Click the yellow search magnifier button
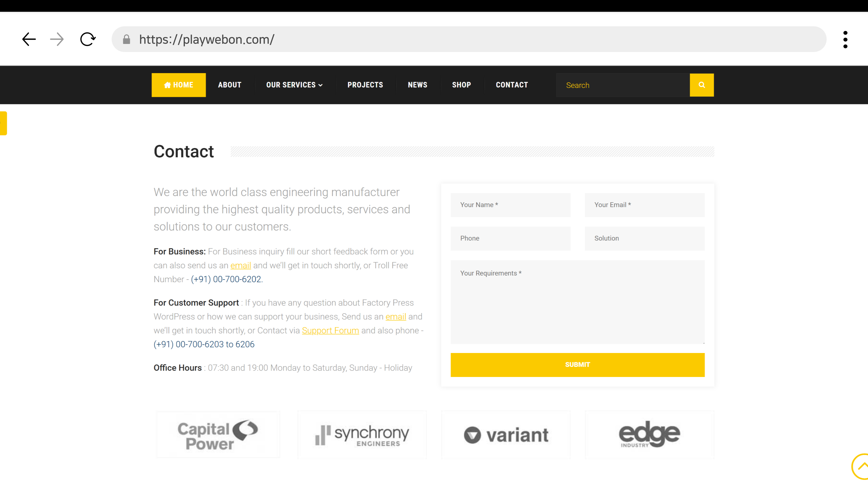This screenshot has width=868, height=488. tap(701, 85)
